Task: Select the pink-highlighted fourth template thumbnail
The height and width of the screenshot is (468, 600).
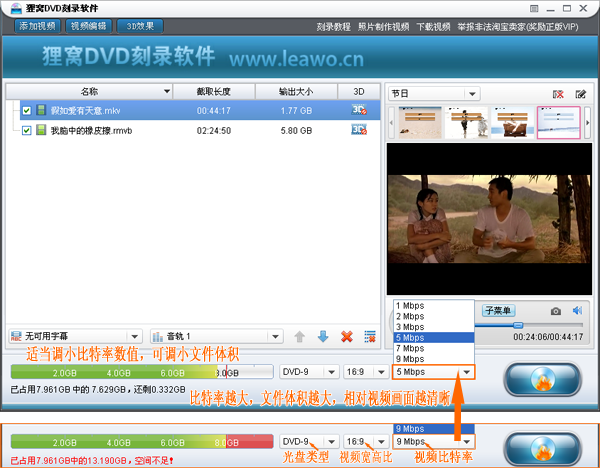Action: pos(559,122)
